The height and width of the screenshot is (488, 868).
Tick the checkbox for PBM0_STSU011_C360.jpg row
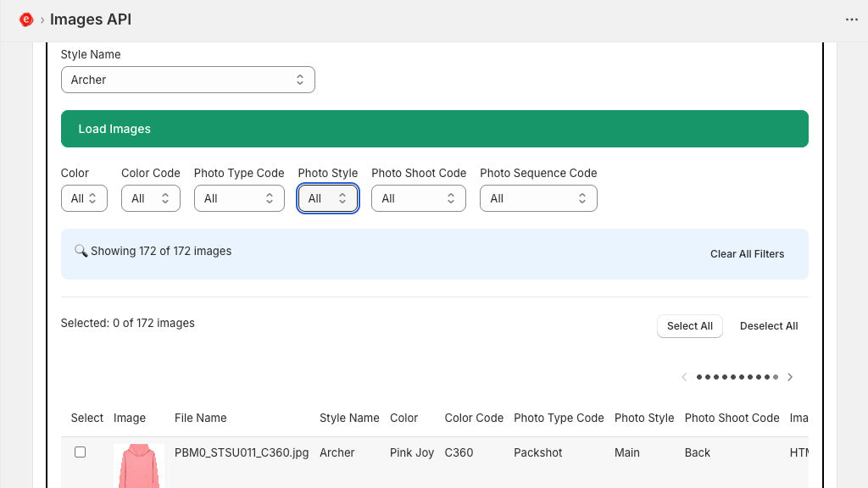tap(81, 452)
